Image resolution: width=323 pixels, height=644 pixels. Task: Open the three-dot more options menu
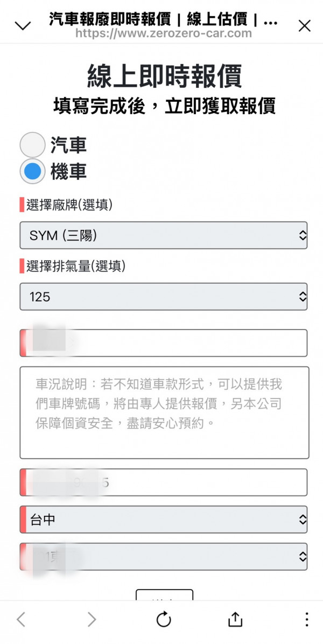click(306, 619)
